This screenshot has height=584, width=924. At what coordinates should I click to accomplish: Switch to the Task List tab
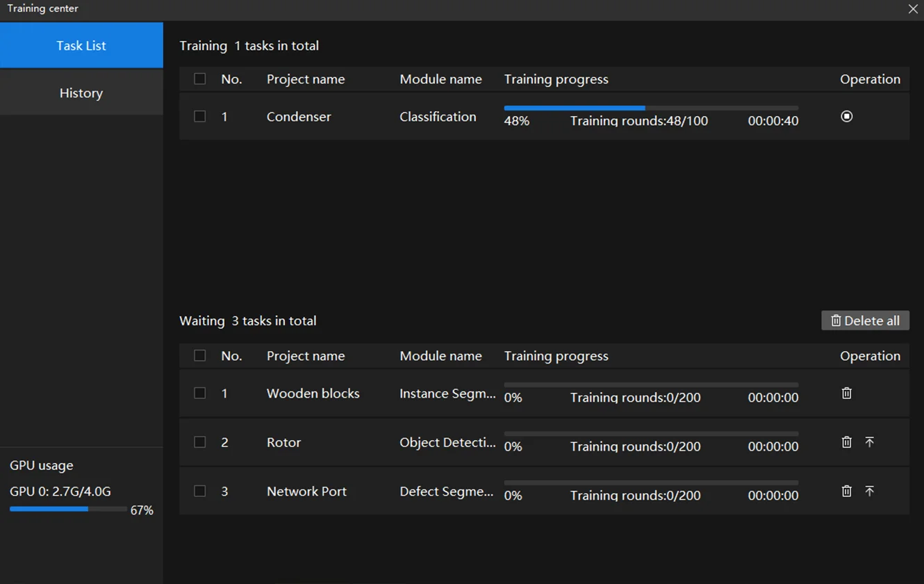(81, 45)
